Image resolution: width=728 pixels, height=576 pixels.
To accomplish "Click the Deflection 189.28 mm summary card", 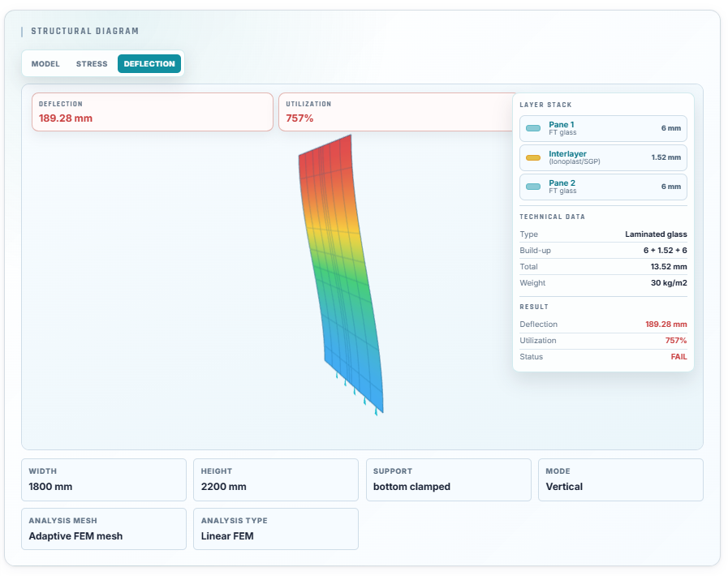I will click(x=153, y=112).
